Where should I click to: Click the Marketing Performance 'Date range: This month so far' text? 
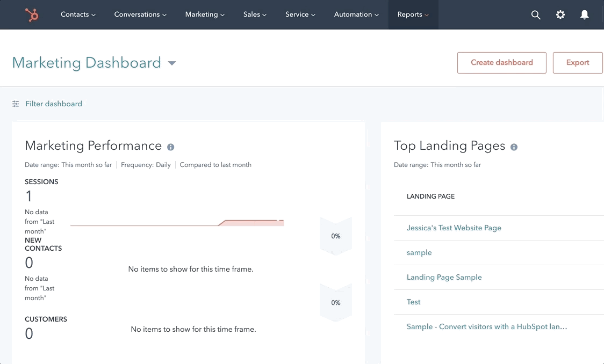[x=68, y=165]
